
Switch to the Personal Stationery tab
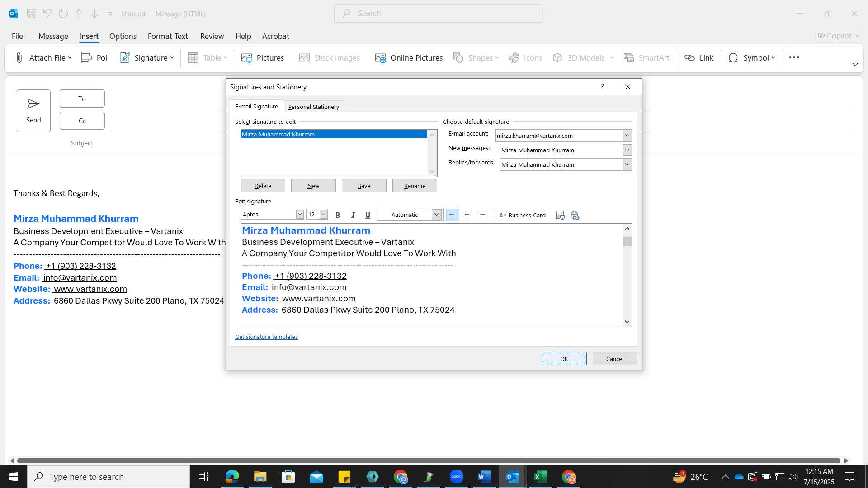(x=313, y=107)
